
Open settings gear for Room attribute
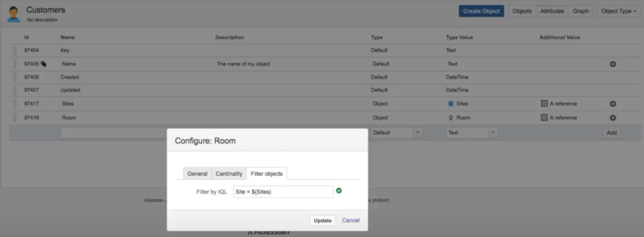point(613,118)
